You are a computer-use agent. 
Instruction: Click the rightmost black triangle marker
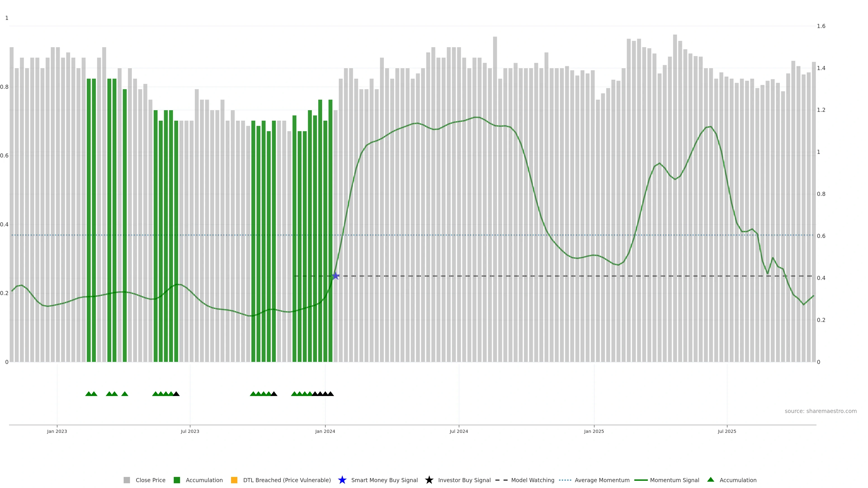point(330,394)
